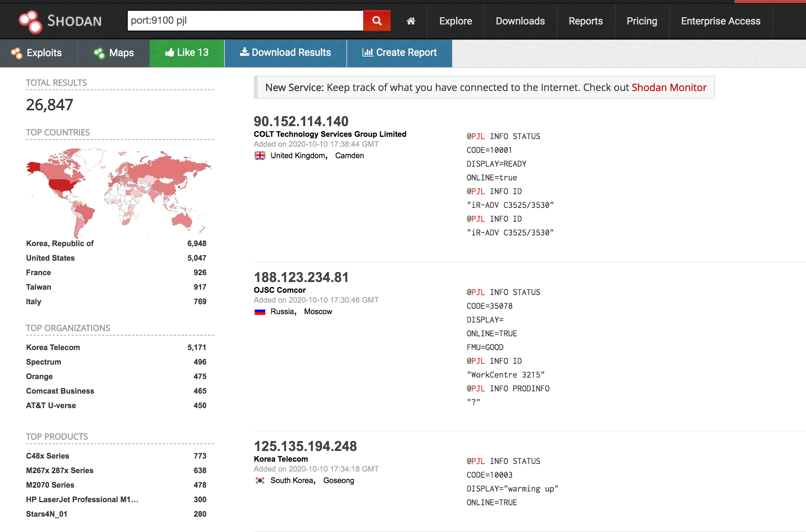Screen dimensions: 806x532
Task: Click inside the port:9100 pjl search field
Action: 245,21
